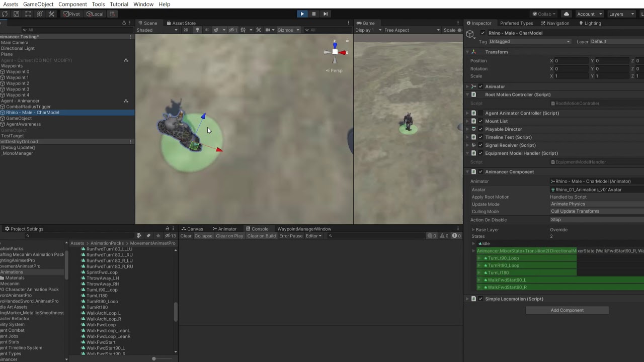
Task: Toggle scene lighting bulb icon
Action: pyautogui.click(x=197, y=30)
